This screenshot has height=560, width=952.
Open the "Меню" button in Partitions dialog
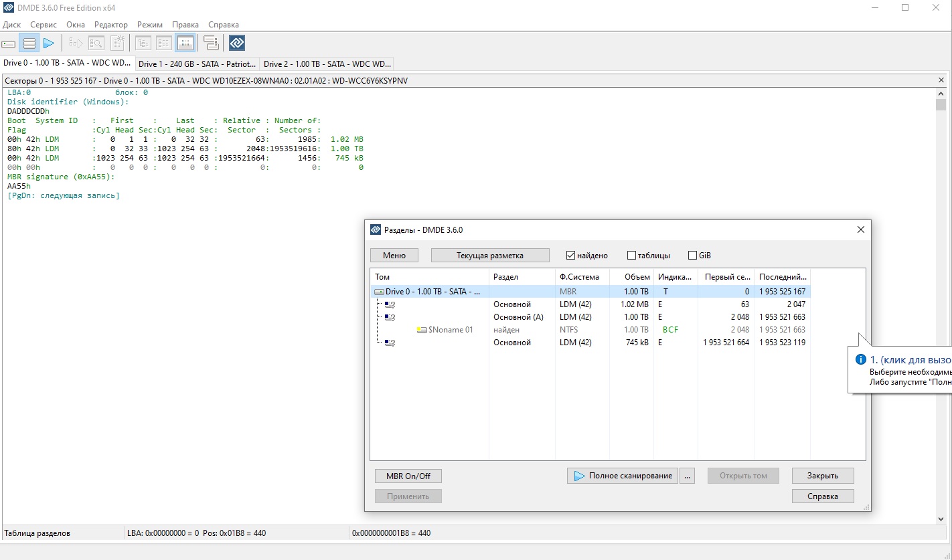(x=394, y=256)
